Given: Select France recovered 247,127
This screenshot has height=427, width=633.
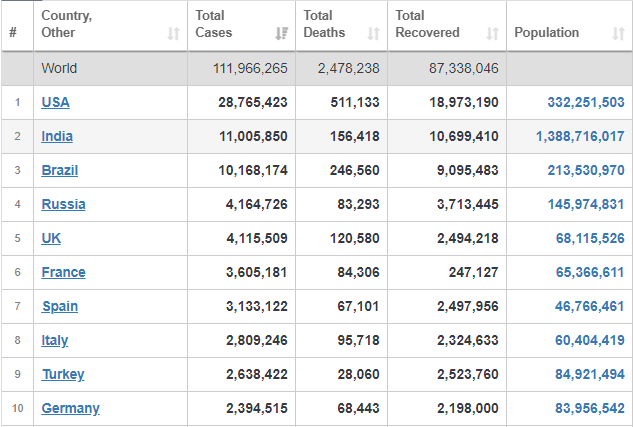Looking at the screenshot, I should point(474,272).
